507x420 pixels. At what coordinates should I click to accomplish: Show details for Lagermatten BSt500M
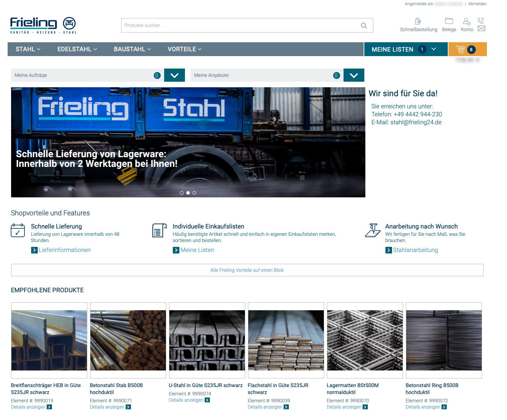click(344, 407)
